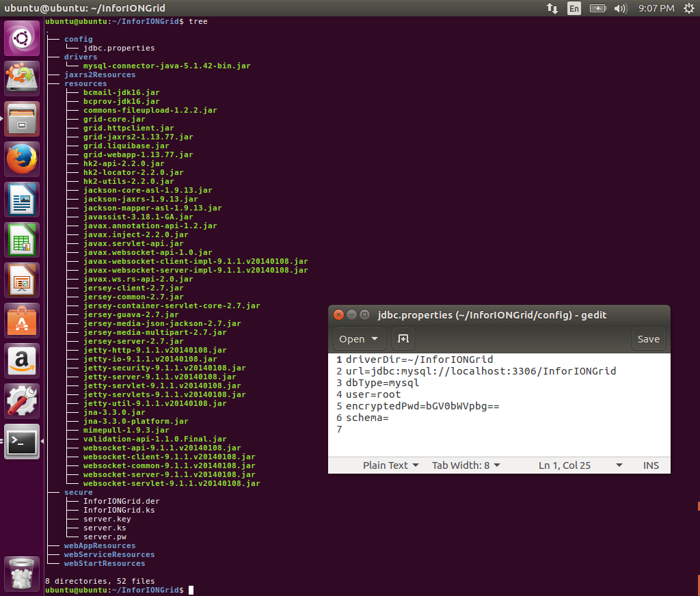Start LibreOffice Calc from the launcher
The height and width of the screenshot is (596, 700).
(23, 241)
